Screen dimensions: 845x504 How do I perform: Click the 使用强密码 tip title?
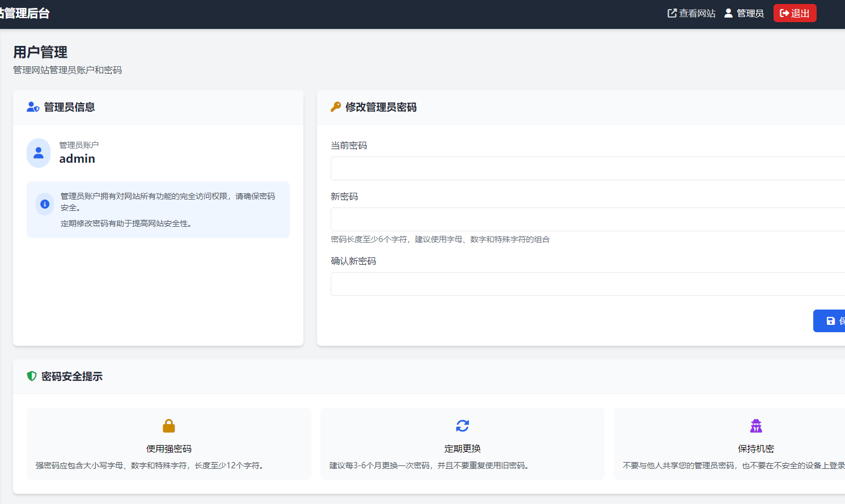(x=169, y=449)
